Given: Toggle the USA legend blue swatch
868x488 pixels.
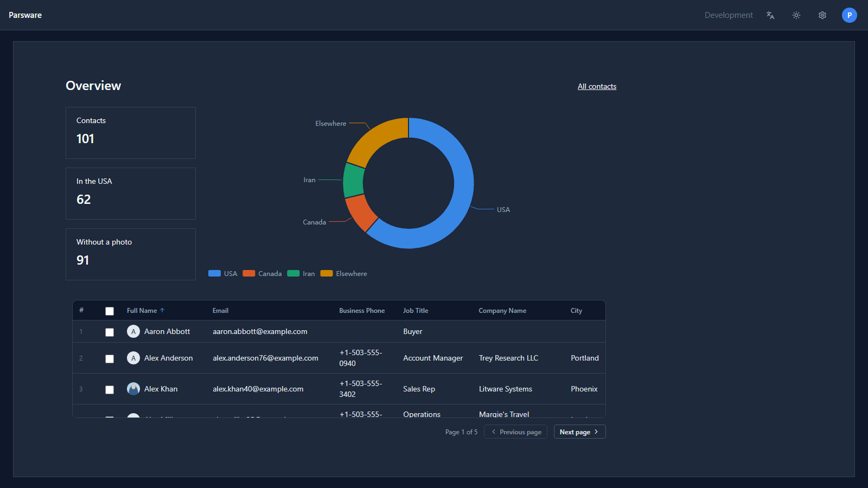Looking at the screenshot, I should [214, 273].
